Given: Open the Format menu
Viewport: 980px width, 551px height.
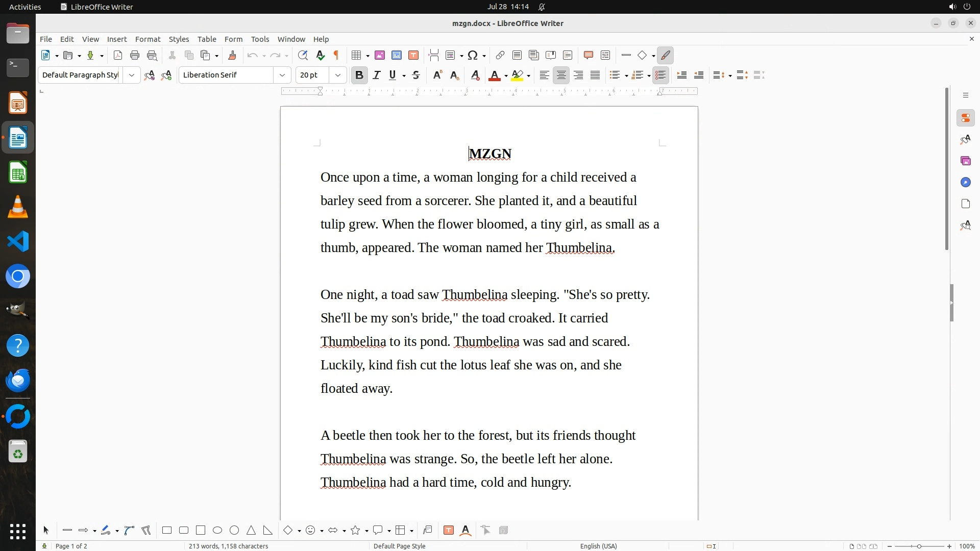Looking at the screenshot, I should [x=148, y=39].
